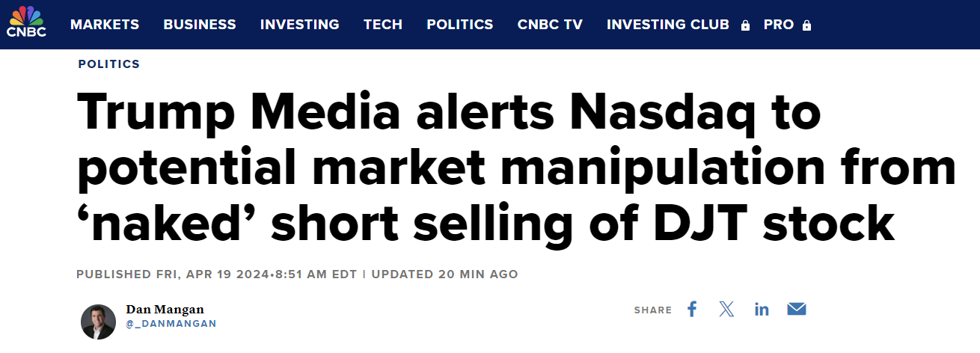Click lock icon beside PRO
This screenshot has width=980, height=353.
click(806, 25)
